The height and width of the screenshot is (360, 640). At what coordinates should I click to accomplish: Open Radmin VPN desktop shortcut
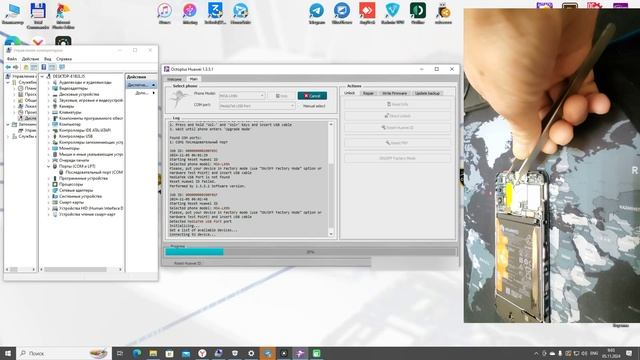tap(392, 13)
